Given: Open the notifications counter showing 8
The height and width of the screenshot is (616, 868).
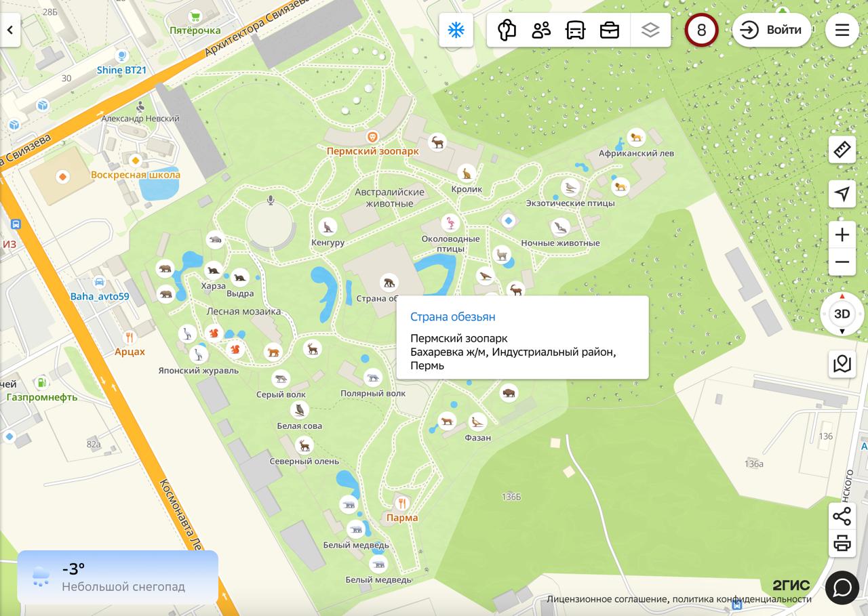Looking at the screenshot, I should [x=701, y=30].
